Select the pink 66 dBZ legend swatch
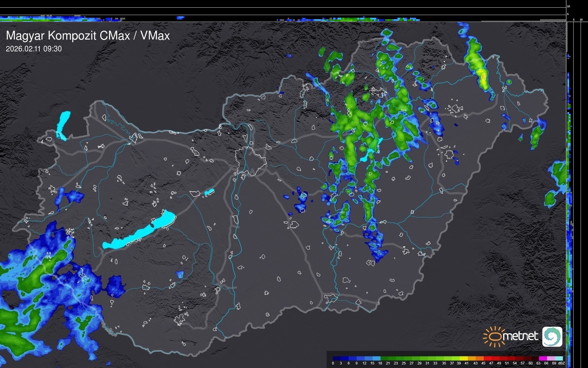This screenshot has width=588, height=368. click(551, 358)
